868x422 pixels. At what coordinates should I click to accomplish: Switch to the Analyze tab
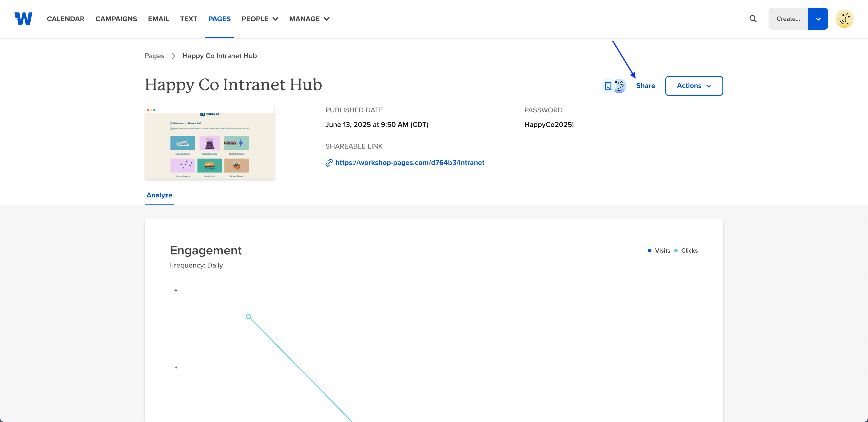[x=159, y=195]
